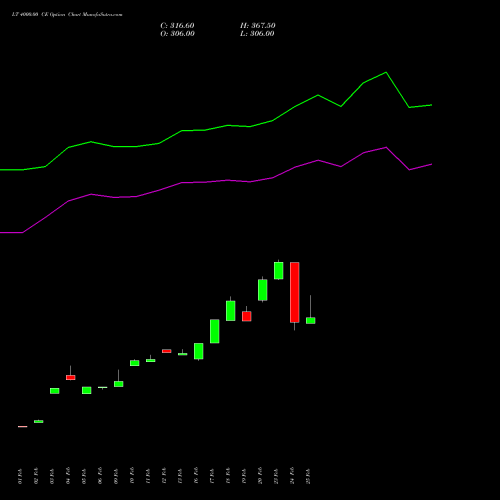Image resolution: width=500 pixels, height=500 pixels.
Task: Click the low price value L: 306.00
Action: [x=257, y=34]
